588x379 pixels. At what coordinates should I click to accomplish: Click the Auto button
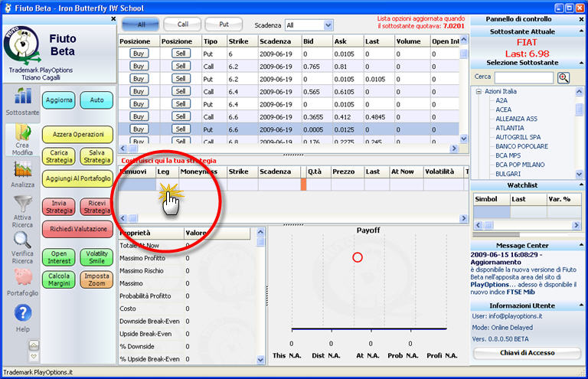point(96,100)
